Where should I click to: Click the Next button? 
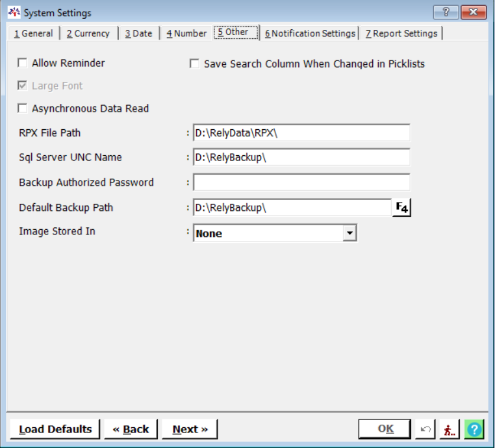[x=190, y=429]
